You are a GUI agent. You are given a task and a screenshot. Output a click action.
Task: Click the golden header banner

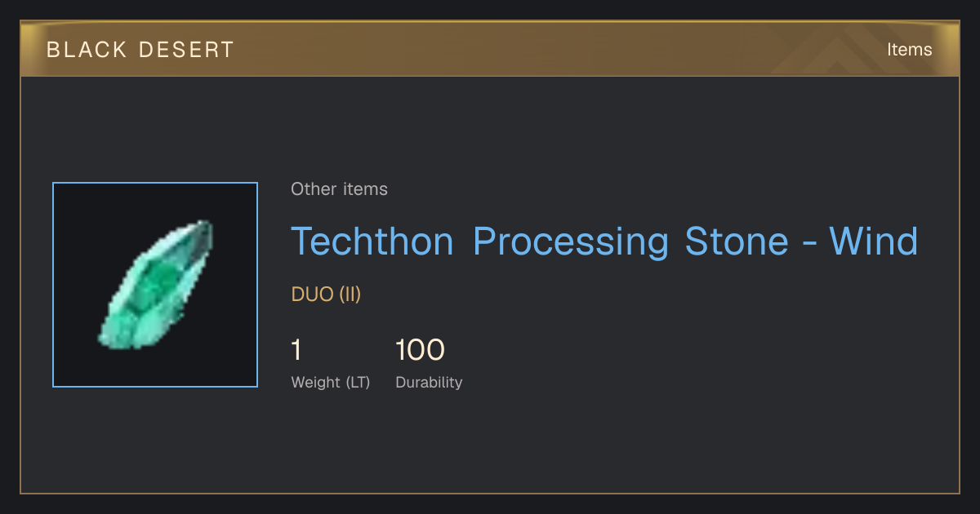[x=490, y=50]
